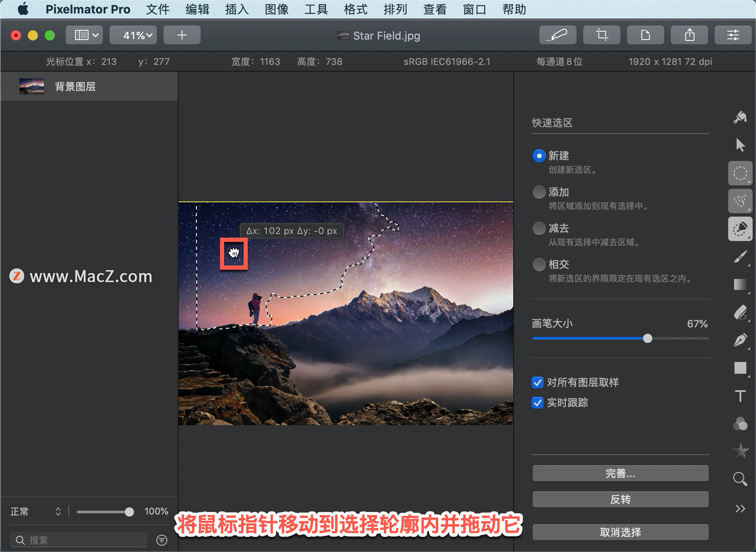Click the 1920 x 1281 72 dpi info
This screenshot has width=756, height=552.
pyautogui.click(x=670, y=62)
